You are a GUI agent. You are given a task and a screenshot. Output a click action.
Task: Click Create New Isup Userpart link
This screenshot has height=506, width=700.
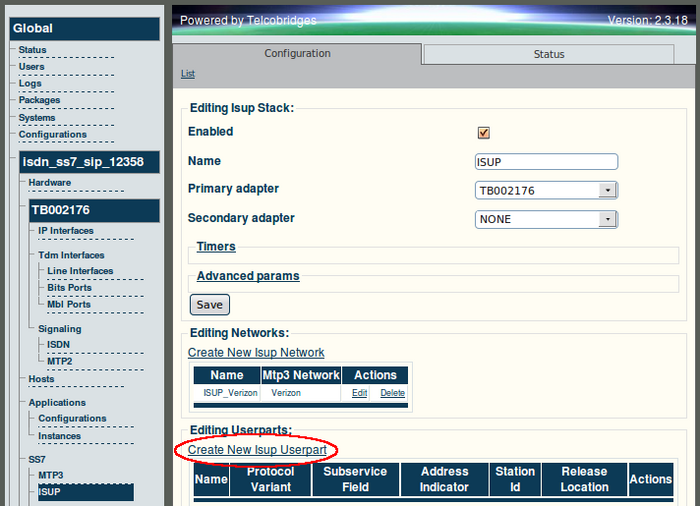tap(257, 450)
